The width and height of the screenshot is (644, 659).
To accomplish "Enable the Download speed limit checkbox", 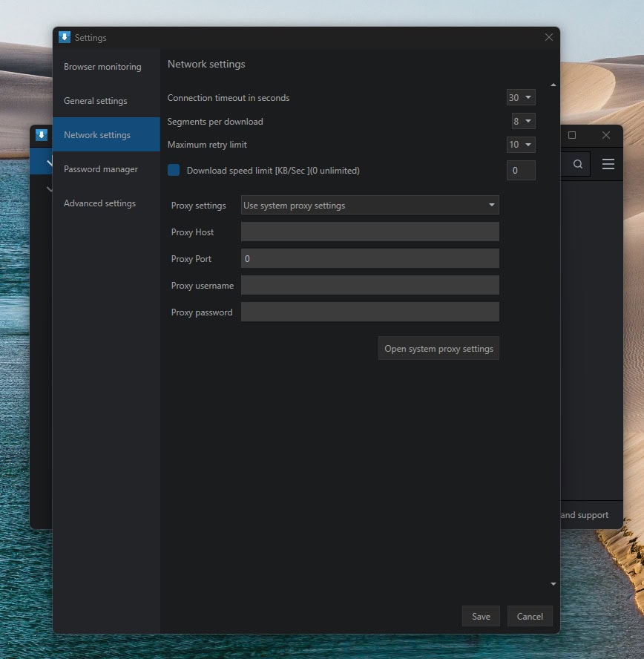I will tap(174, 170).
